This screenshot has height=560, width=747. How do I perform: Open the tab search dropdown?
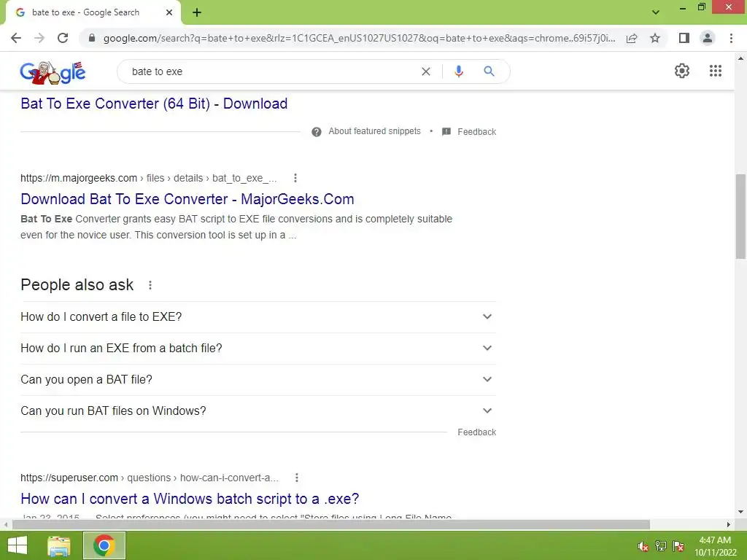pyautogui.click(x=656, y=12)
